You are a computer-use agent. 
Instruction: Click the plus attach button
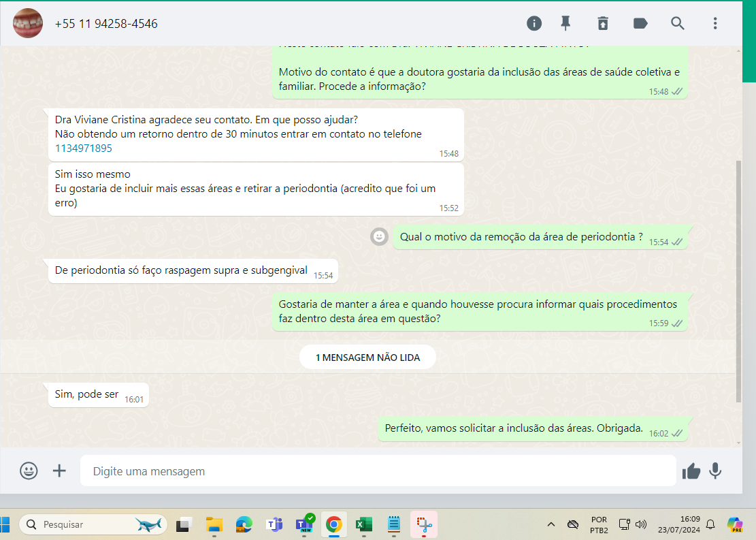tap(59, 471)
